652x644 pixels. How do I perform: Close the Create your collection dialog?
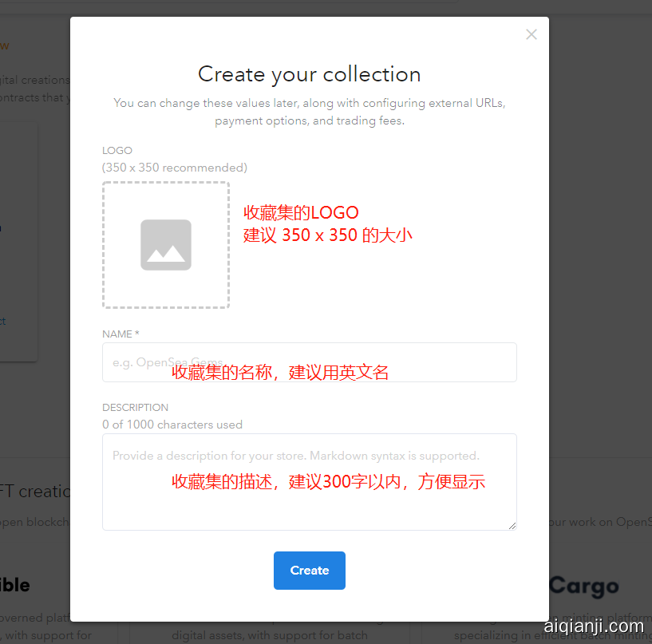531,34
